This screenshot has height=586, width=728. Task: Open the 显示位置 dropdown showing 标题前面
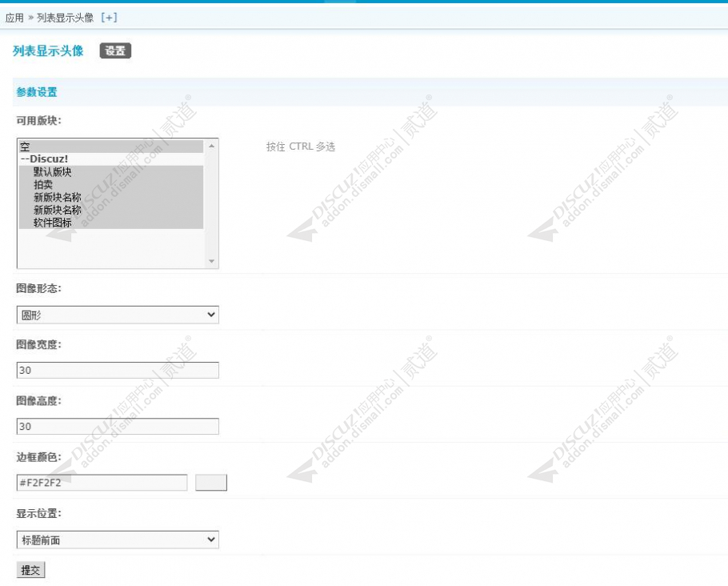pos(118,540)
